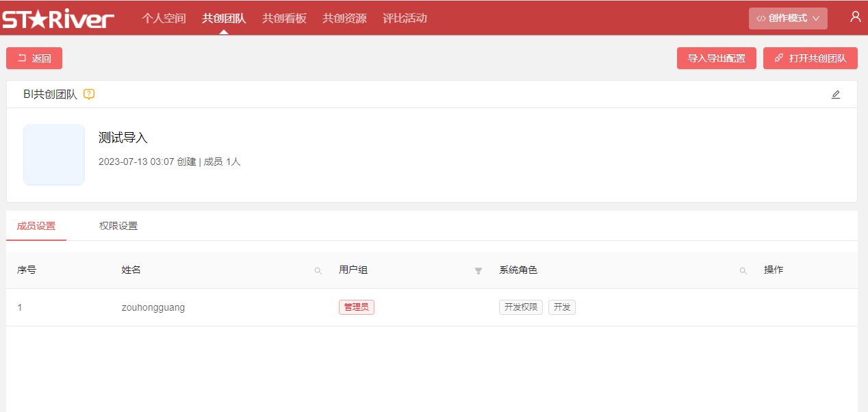Image resolution: width=868 pixels, height=412 pixels.
Task: Open 共创资源 from the top menu
Action: coord(344,18)
